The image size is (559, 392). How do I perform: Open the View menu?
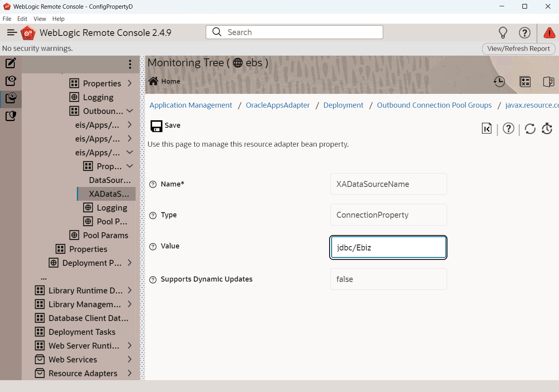point(40,19)
